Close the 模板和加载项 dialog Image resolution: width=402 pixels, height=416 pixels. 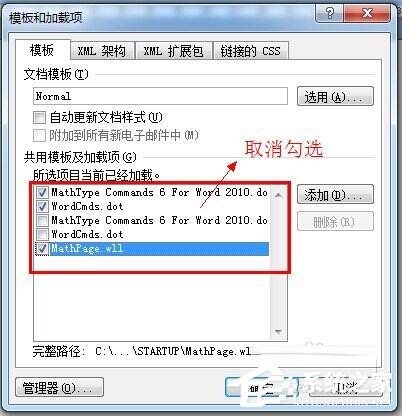[367, 13]
